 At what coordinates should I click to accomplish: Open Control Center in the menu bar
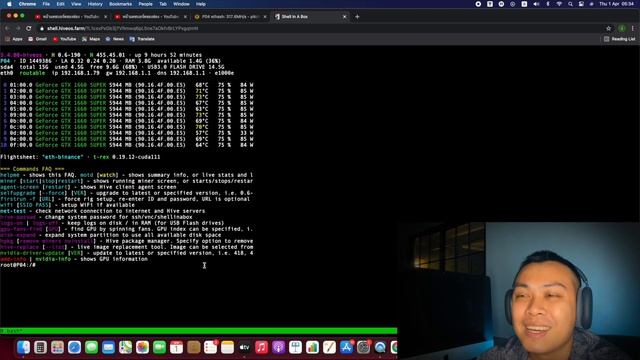coord(581,4)
